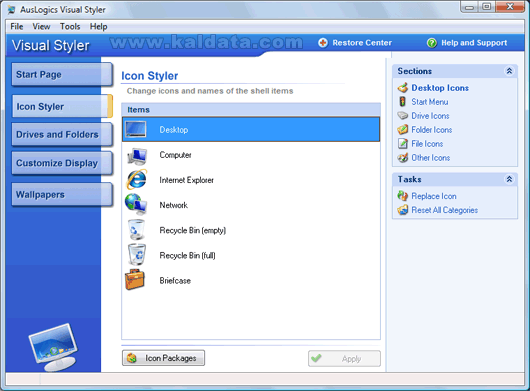Viewport: 530px width, 391px height.
Task: Click the Start Menu traffic light icon
Action: pyautogui.click(x=403, y=101)
